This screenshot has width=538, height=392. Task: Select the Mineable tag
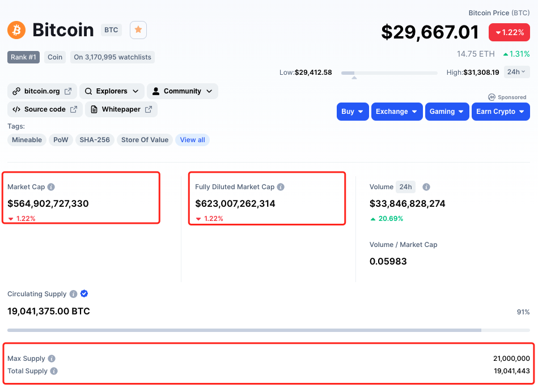27,140
